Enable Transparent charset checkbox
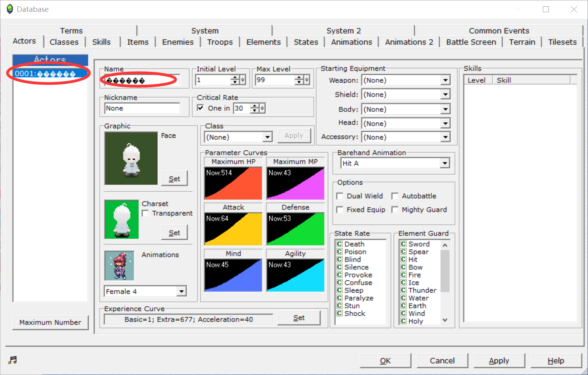This screenshot has height=375, width=588. tap(146, 213)
